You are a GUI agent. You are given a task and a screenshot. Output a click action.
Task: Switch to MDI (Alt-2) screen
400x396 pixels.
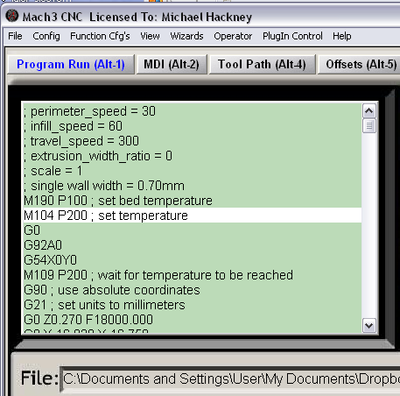coord(171,64)
